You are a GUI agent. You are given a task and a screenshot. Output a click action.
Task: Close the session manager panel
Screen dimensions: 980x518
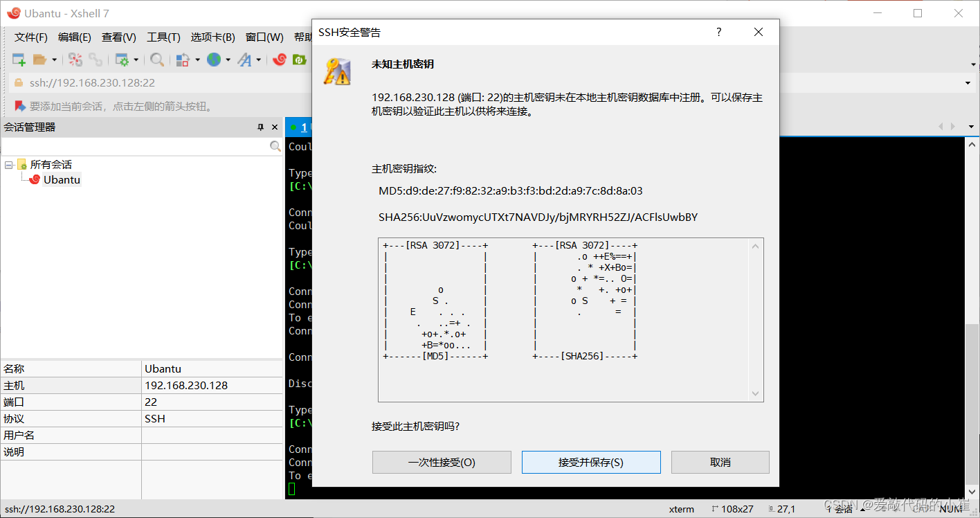pyautogui.click(x=275, y=127)
